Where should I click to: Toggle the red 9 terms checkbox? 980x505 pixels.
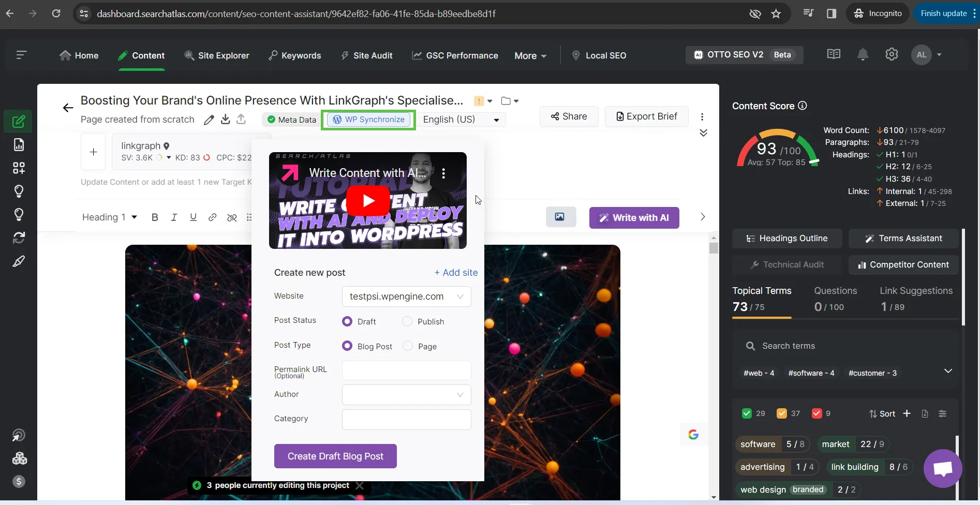click(x=817, y=413)
